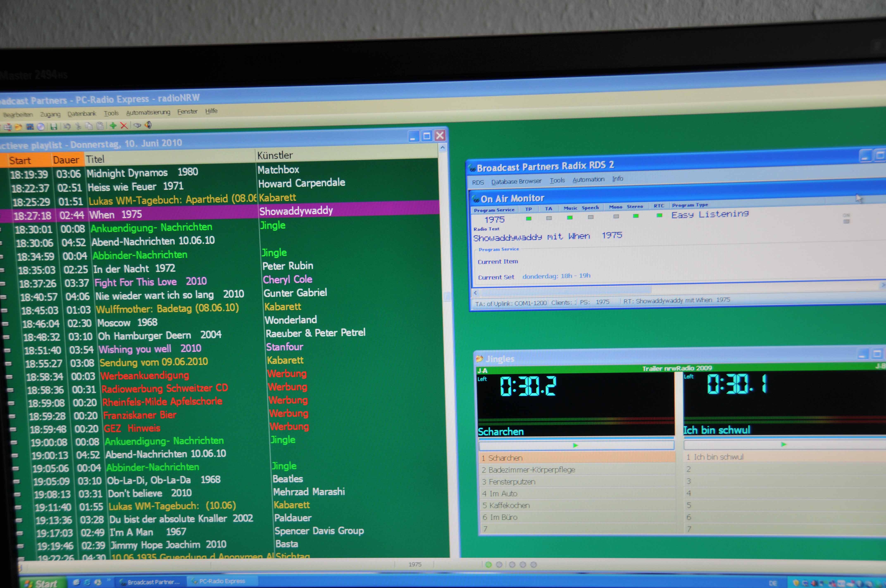Toggle the RTC indicator
The height and width of the screenshot is (588, 886).
(659, 215)
